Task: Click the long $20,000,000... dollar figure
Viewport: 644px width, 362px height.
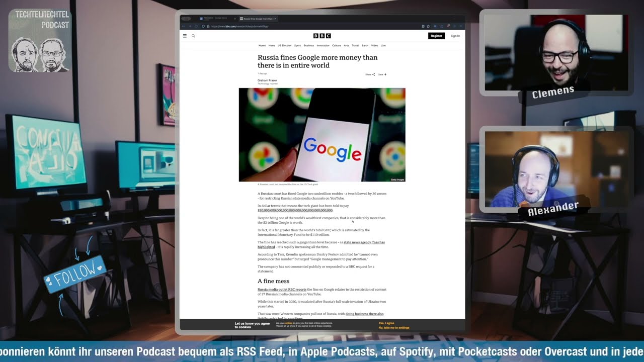Action: click(295, 211)
